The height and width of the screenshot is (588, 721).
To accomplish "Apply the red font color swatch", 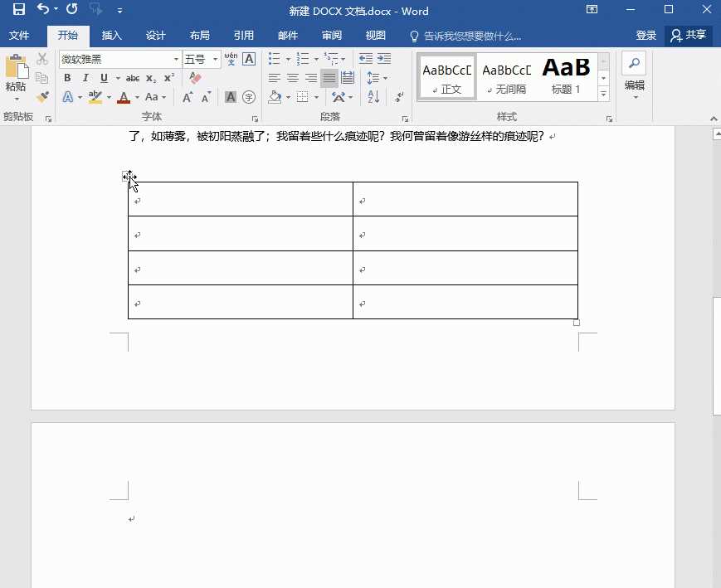I will click(x=123, y=98).
